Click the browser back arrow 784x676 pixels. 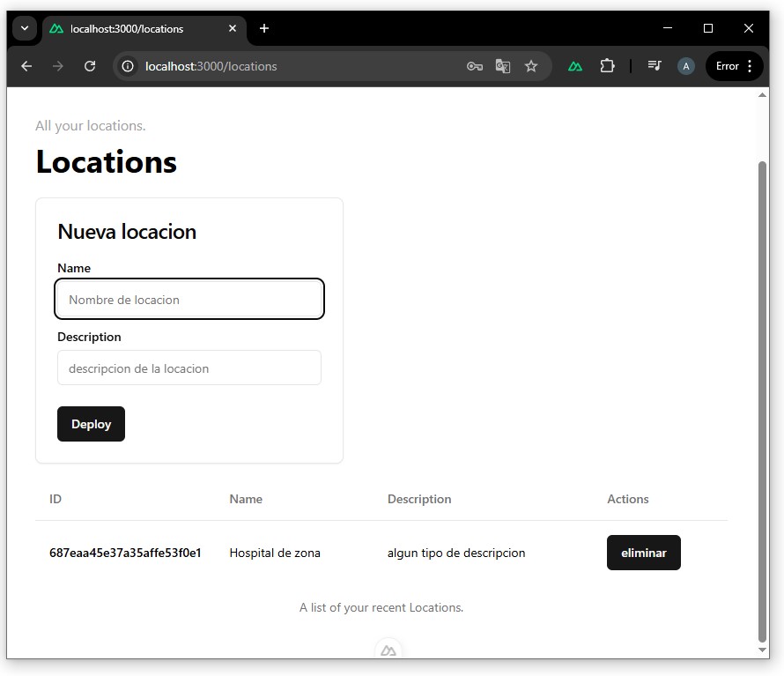point(26,66)
